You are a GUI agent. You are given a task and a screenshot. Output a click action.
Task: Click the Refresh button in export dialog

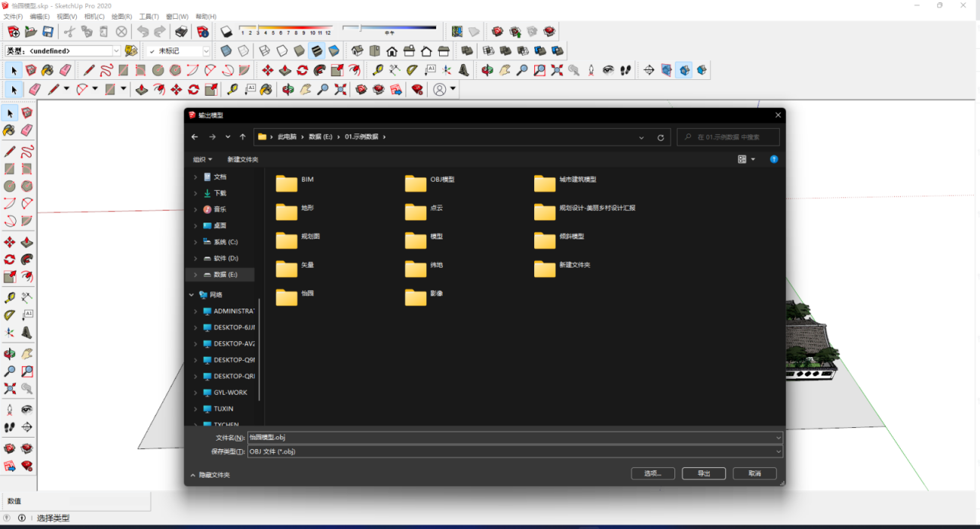661,137
